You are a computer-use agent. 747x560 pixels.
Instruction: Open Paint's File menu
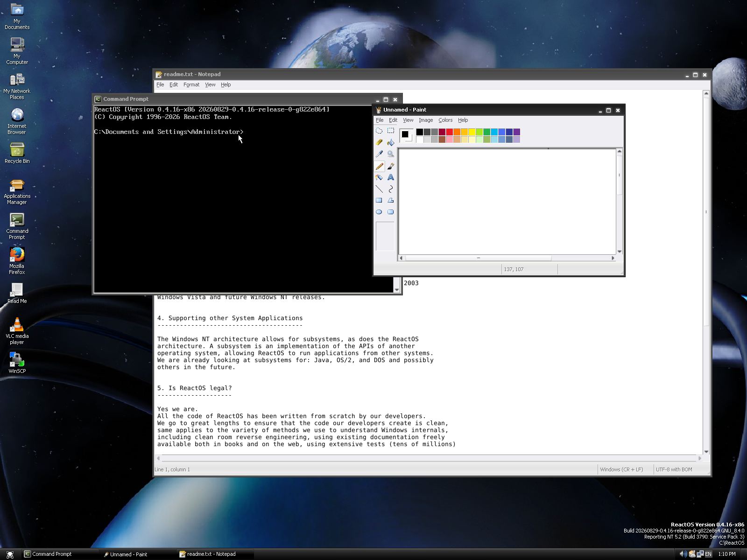[380, 120]
